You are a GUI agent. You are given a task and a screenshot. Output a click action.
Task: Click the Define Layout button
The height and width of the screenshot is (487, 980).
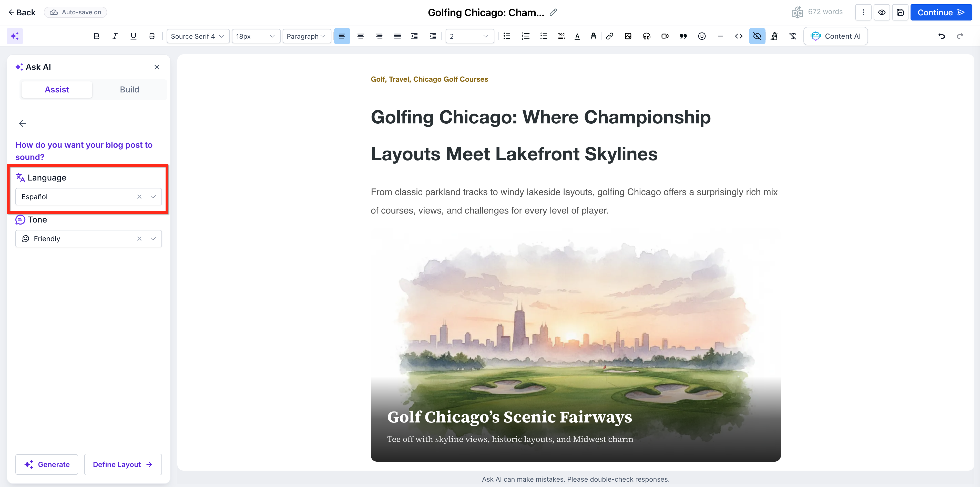click(122, 464)
